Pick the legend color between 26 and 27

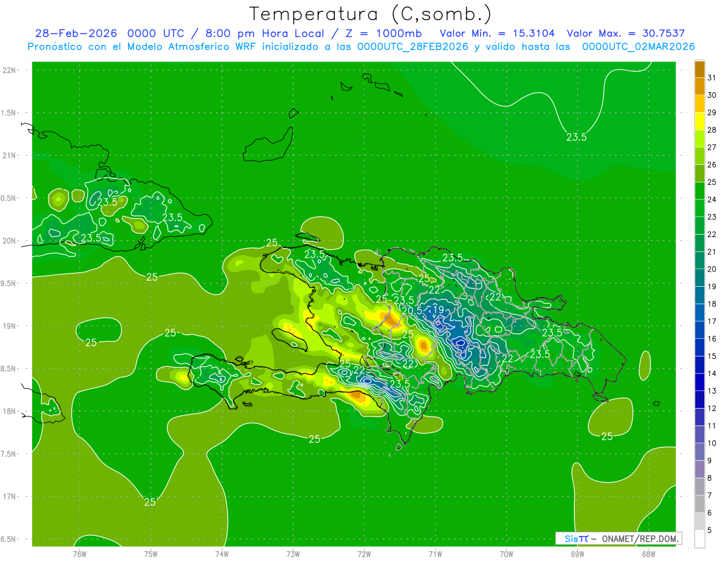(699, 156)
